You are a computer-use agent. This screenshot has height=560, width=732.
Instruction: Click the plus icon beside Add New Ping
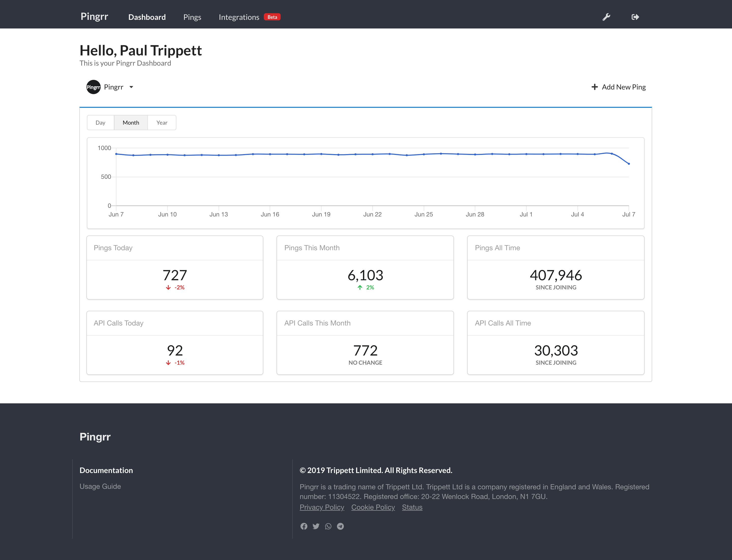click(x=594, y=87)
